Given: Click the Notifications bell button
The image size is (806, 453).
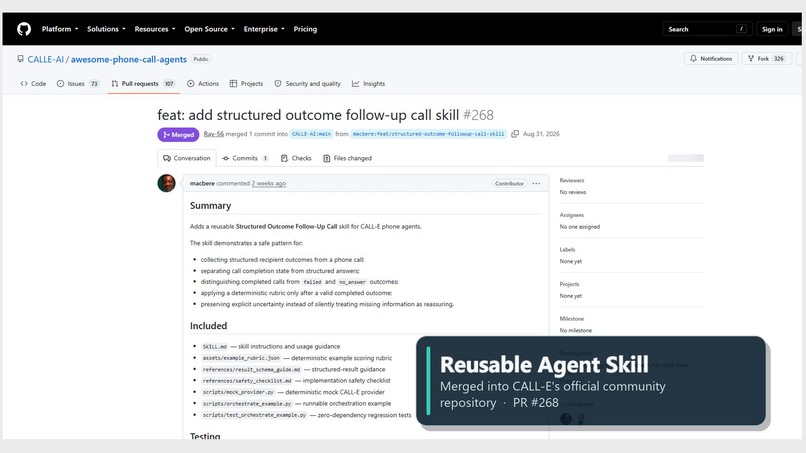Looking at the screenshot, I should (x=711, y=59).
